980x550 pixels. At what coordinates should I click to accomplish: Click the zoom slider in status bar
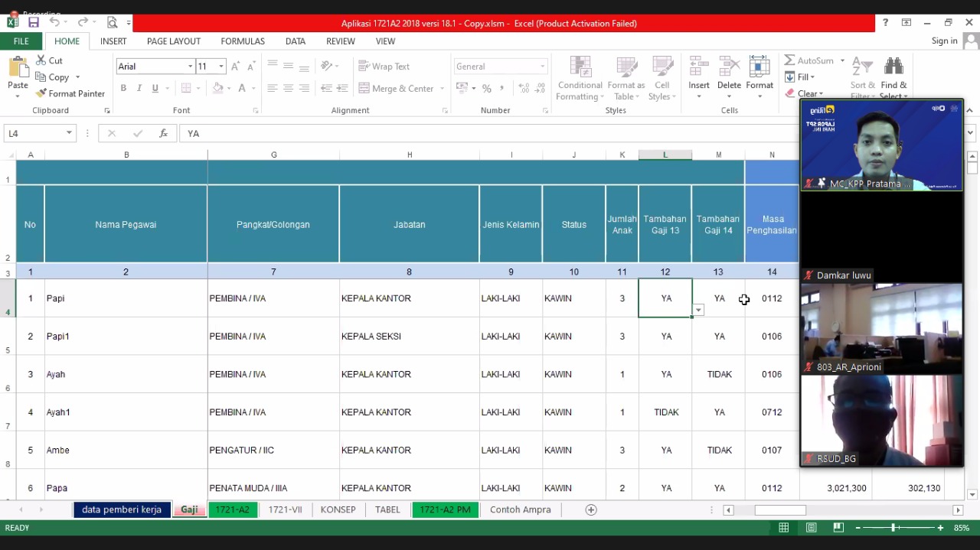point(893,528)
